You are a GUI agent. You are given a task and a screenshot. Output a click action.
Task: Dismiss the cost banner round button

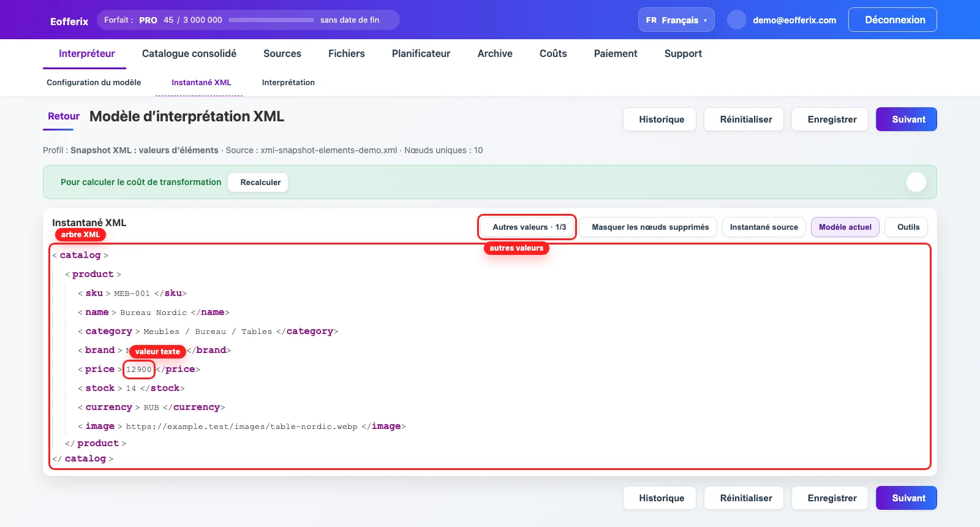pyautogui.click(x=916, y=182)
